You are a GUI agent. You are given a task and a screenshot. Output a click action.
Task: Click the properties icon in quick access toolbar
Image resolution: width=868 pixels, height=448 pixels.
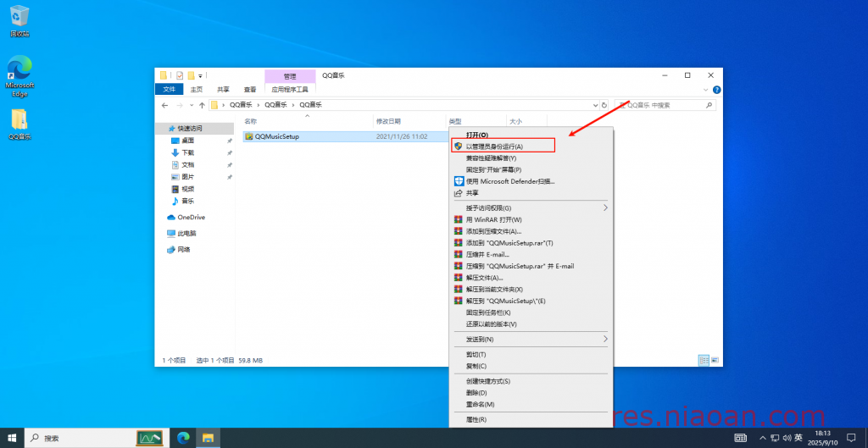(x=180, y=75)
